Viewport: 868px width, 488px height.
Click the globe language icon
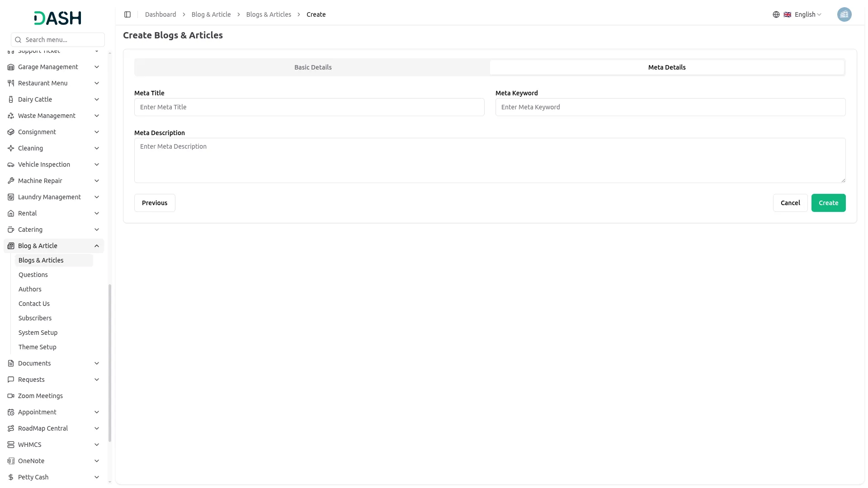click(776, 14)
